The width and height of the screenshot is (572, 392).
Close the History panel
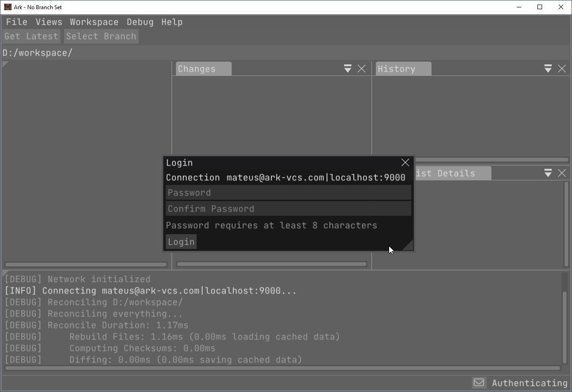click(x=562, y=69)
